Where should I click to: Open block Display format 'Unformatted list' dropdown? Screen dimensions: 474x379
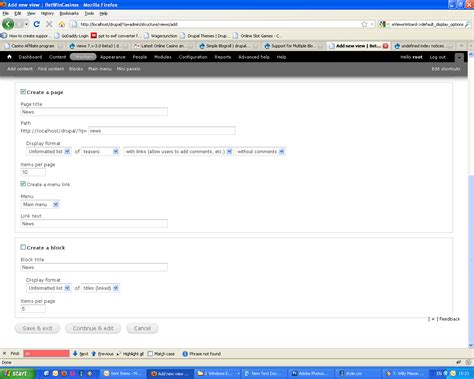click(x=48, y=288)
